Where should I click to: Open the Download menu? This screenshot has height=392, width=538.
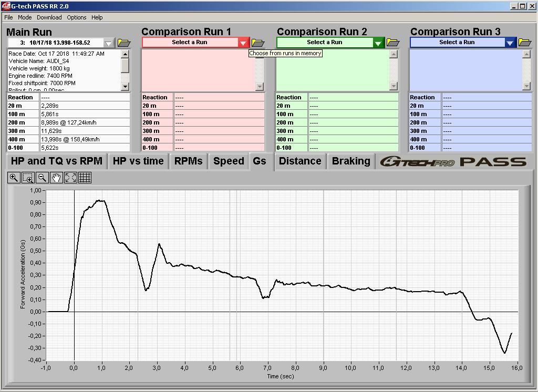[49, 17]
